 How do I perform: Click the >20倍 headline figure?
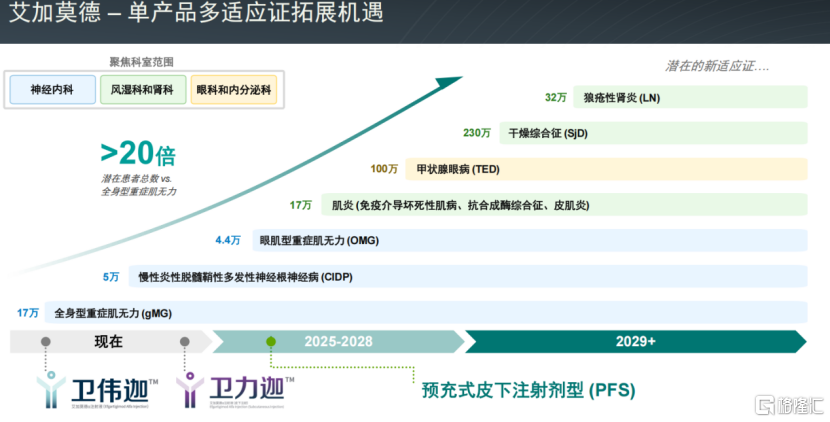(138, 154)
